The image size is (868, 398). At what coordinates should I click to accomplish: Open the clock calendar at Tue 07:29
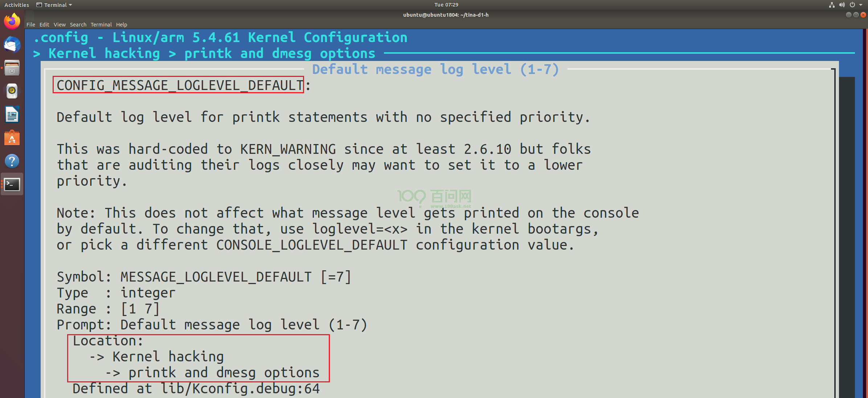click(446, 5)
